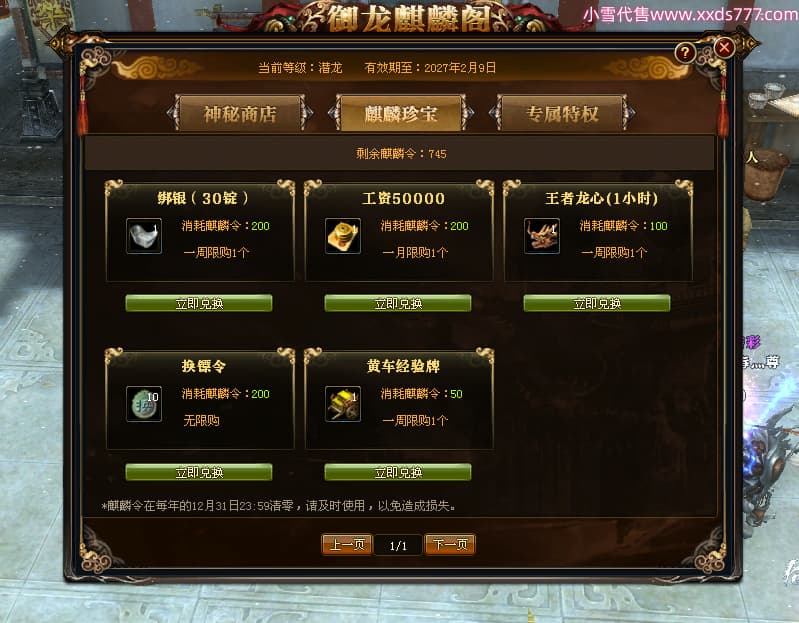Viewport: 799px width, 623px height.
Task: Click the 剩余麒麟令 745 balance bar
Action: 400,153
